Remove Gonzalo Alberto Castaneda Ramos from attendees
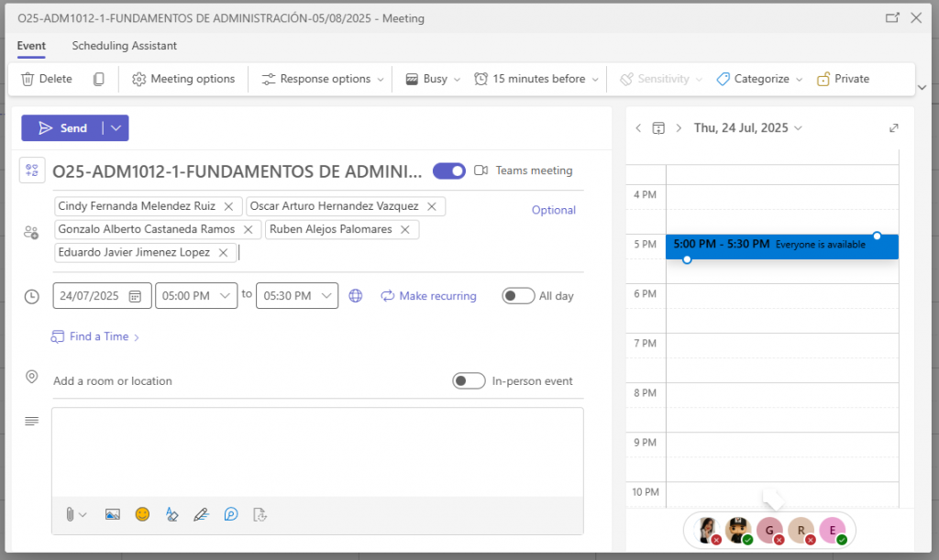The height and width of the screenshot is (560, 939). [248, 229]
